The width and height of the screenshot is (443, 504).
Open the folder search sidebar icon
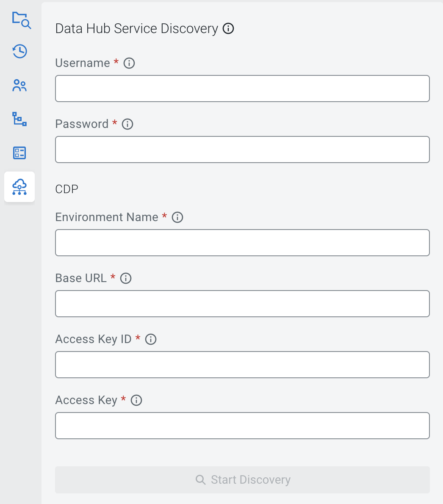pyautogui.click(x=20, y=19)
